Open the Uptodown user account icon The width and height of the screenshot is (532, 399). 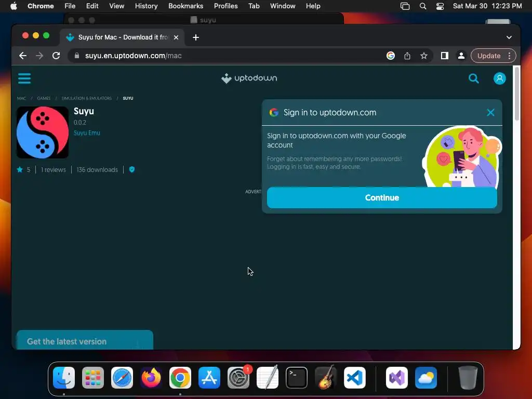click(x=499, y=78)
